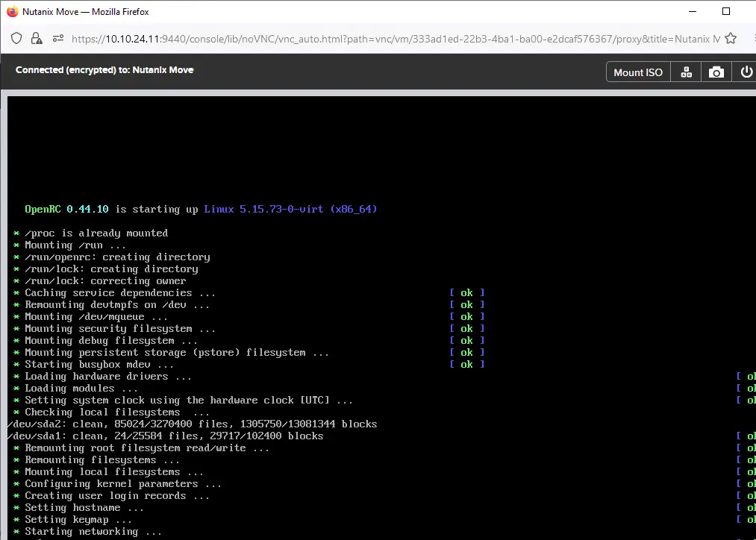Maximize the Firefox window
The image size is (756, 540).
click(x=726, y=12)
